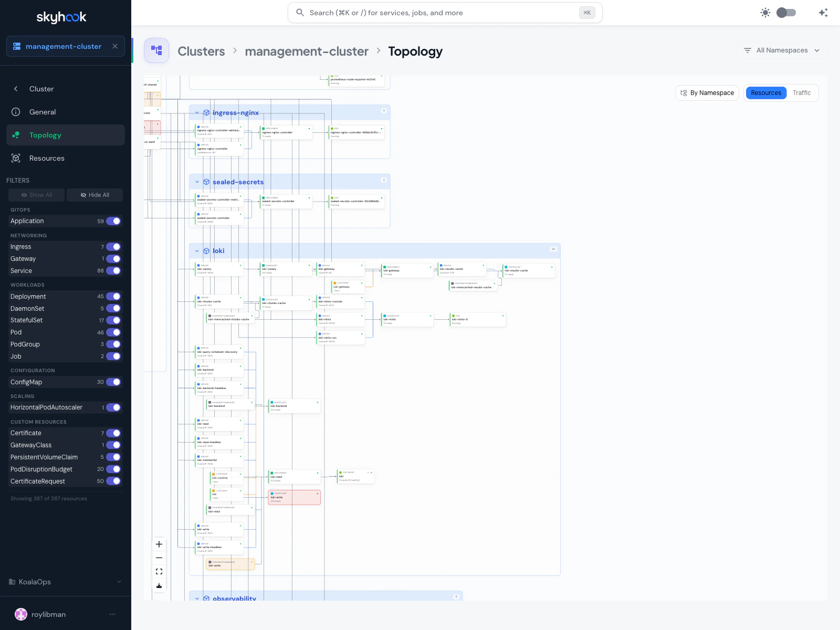The width and height of the screenshot is (840, 630).
Task: Toggle the dark mode switch
Action: pyautogui.click(x=786, y=12)
